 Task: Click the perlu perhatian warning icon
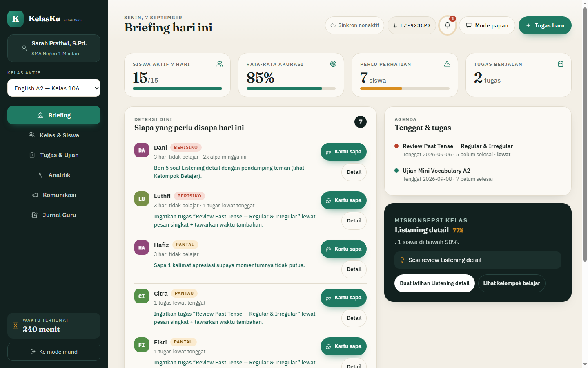click(x=447, y=64)
